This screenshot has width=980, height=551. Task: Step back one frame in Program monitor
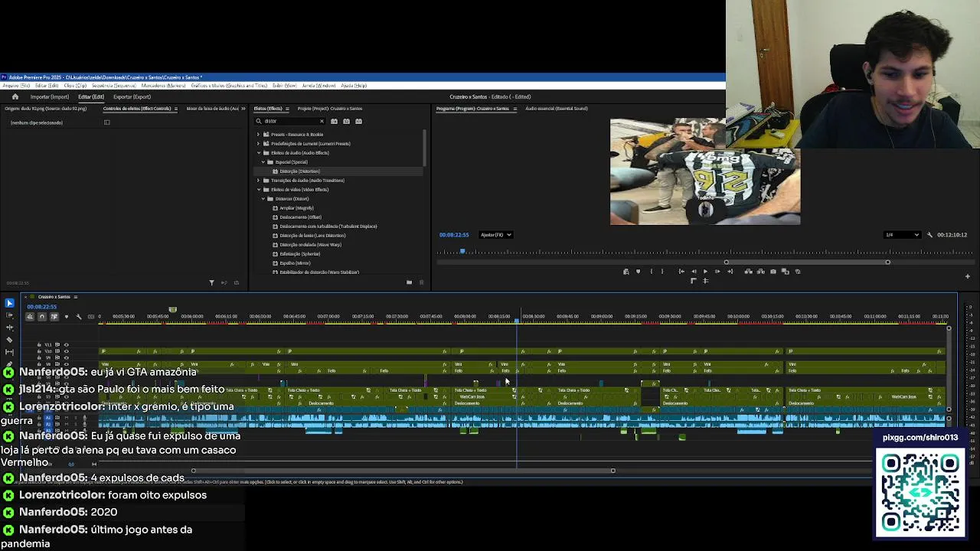click(x=694, y=272)
